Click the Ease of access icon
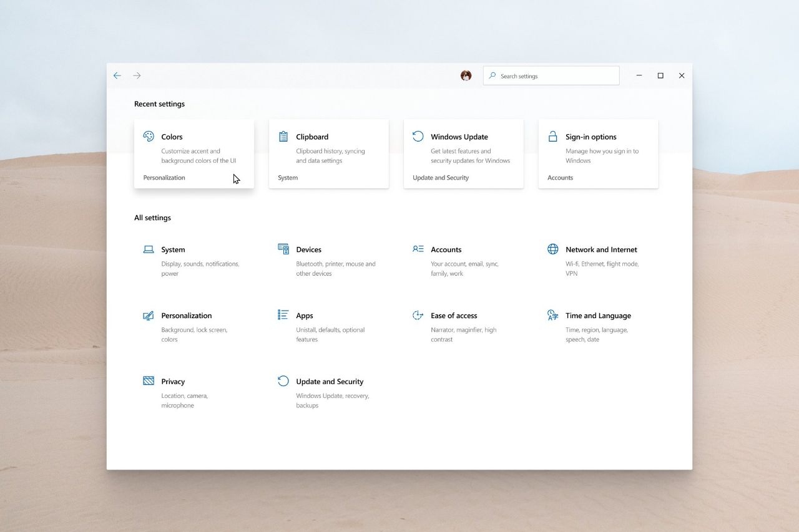The width and height of the screenshot is (799, 532). 418,315
